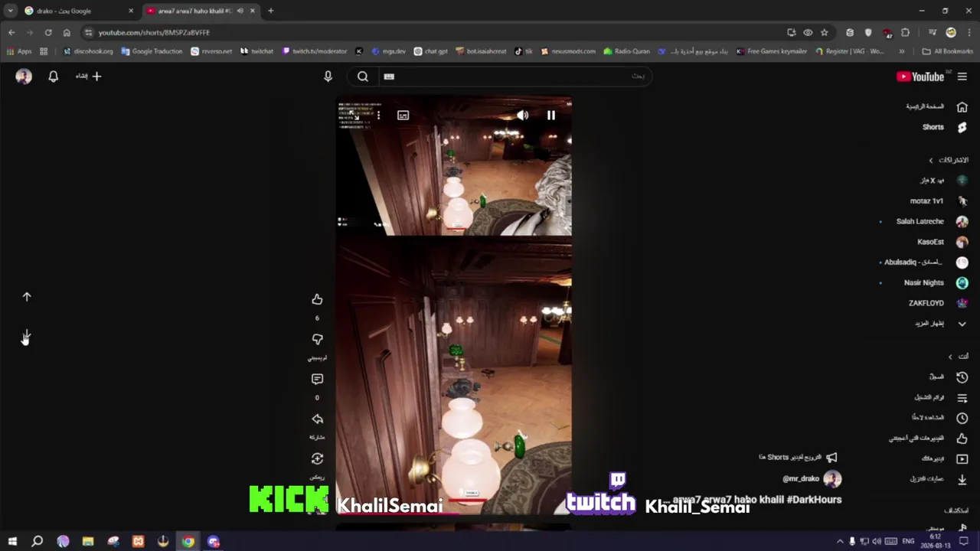Open the All Bookmarks folder

coord(948,51)
